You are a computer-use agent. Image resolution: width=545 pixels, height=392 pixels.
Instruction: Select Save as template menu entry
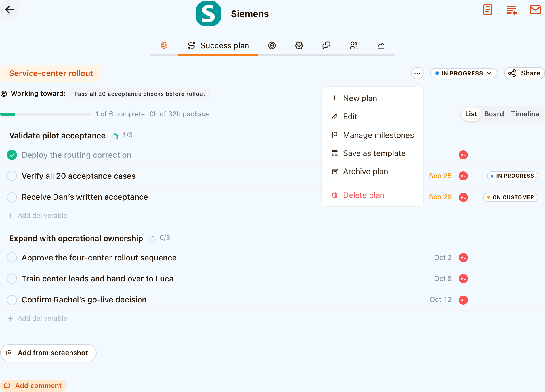tap(372, 153)
